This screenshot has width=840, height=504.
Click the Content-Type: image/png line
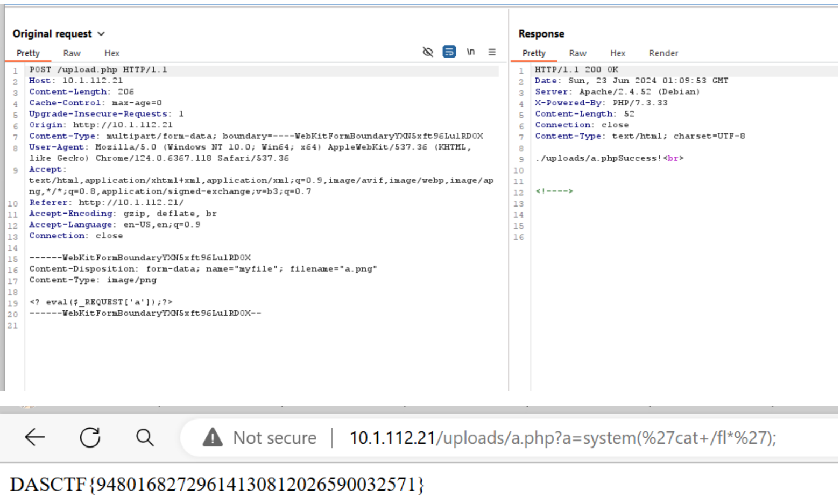click(x=93, y=280)
